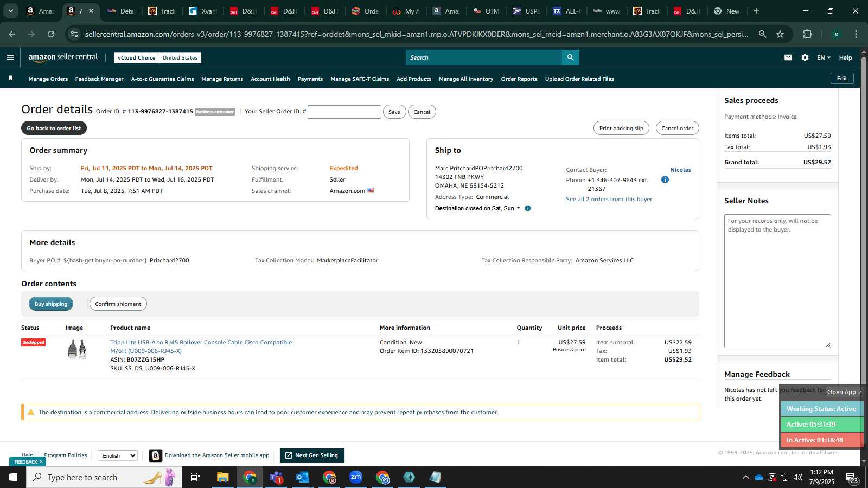
Task: Open Account Health menu item
Action: click(270, 79)
